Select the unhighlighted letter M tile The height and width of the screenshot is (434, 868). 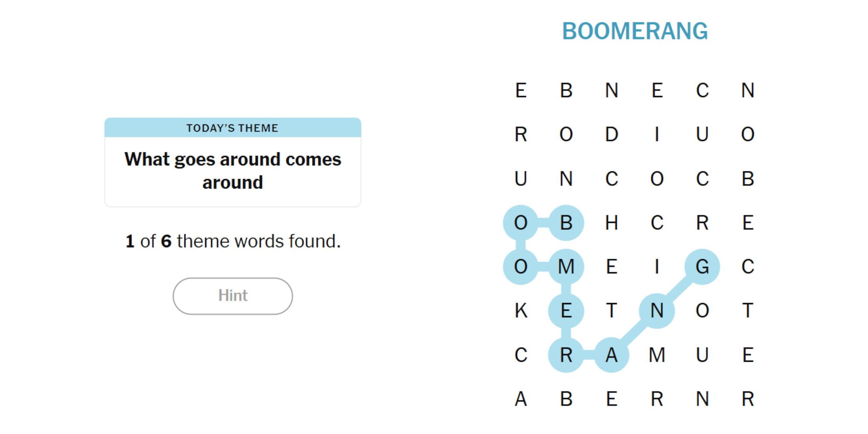pyautogui.click(x=657, y=355)
